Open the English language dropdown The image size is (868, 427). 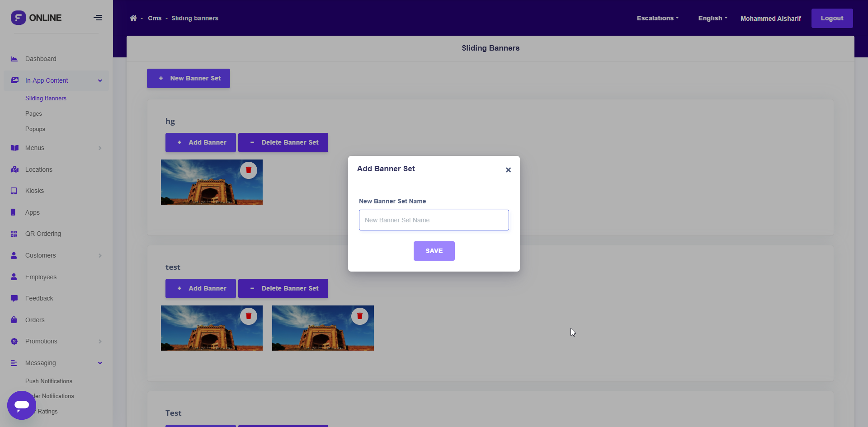pyautogui.click(x=712, y=18)
